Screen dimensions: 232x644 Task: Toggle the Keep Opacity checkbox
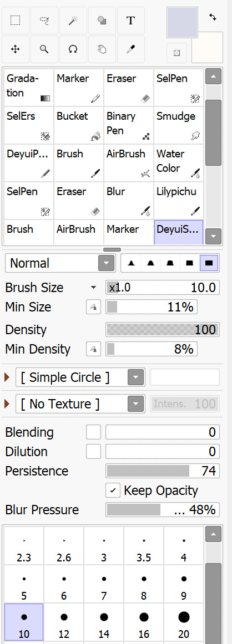113,490
